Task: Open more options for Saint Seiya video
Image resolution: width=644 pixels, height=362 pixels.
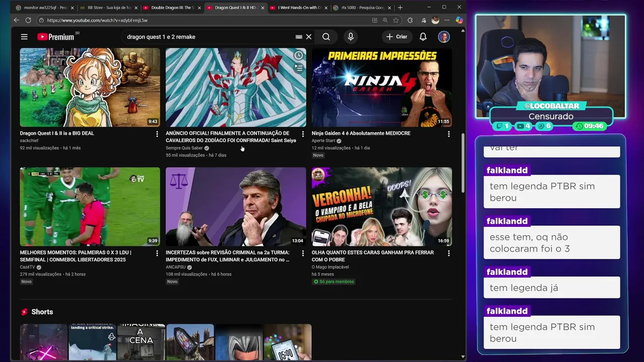Action: click(303, 134)
